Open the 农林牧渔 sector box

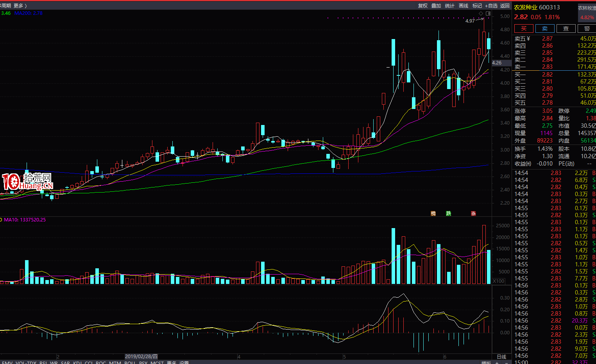point(587,13)
